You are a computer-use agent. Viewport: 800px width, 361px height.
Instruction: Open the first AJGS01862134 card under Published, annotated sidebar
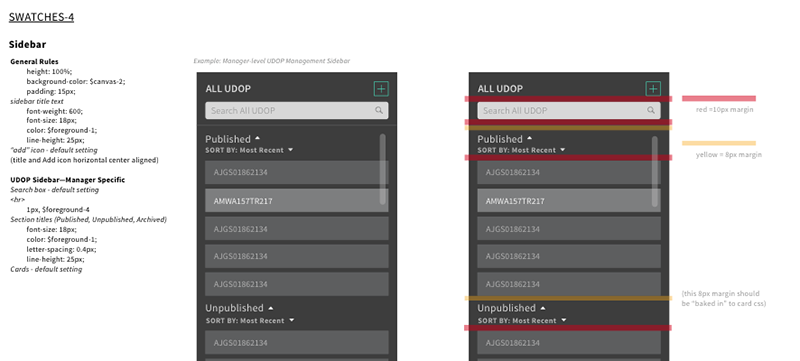click(569, 172)
